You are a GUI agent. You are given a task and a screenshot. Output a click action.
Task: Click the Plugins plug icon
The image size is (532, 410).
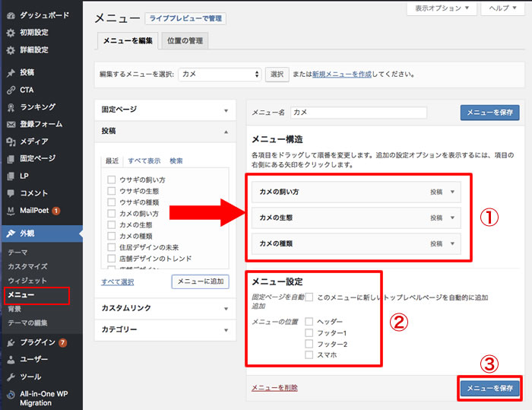click(x=11, y=342)
